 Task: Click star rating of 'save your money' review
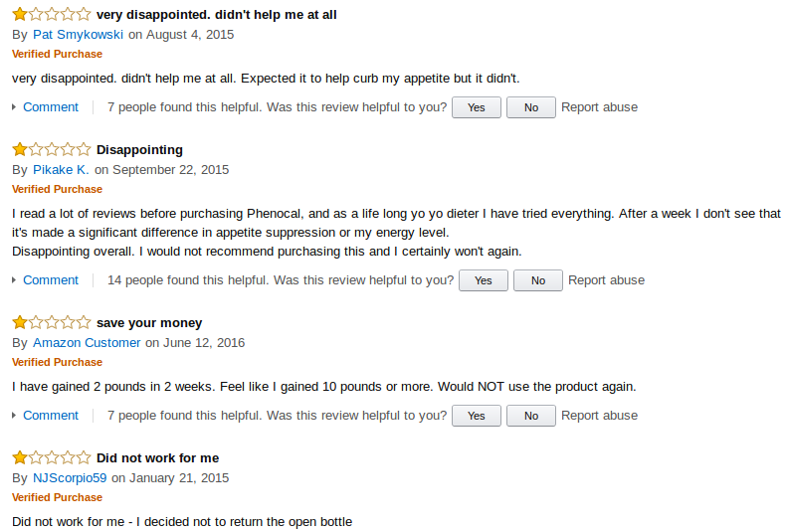(x=52, y=322)
